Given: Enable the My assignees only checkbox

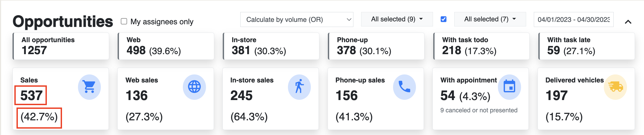Looking at the screenshot, I should tap(124, 21).
